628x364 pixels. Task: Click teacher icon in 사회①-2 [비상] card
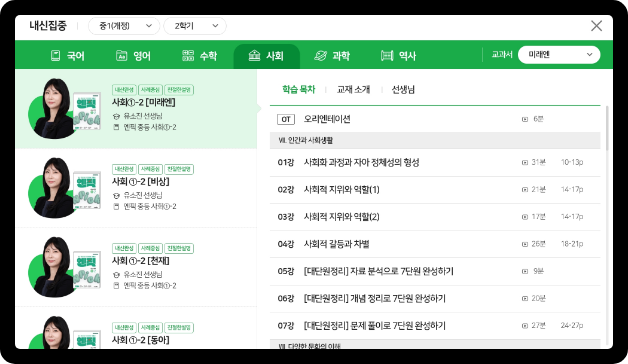click(x=116, y=195)
